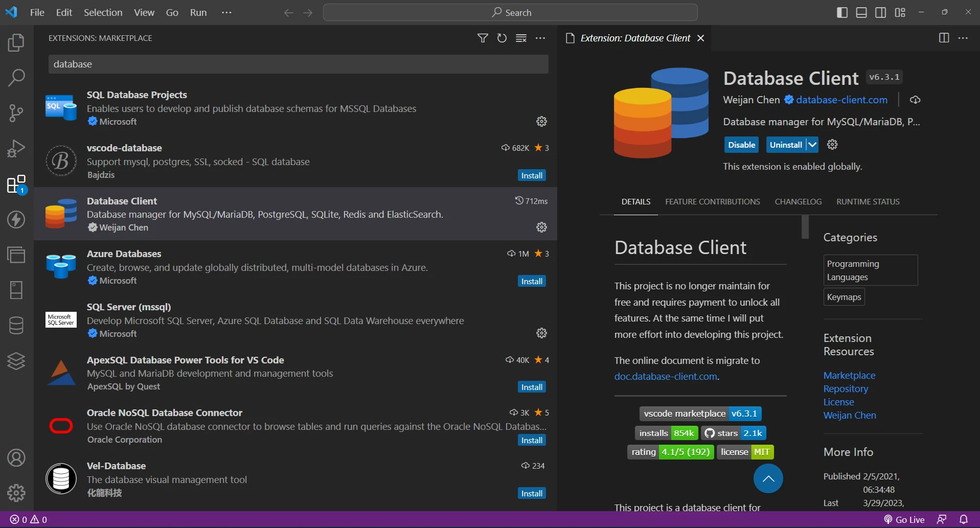Open Database view in activity bar
Screen dimensions: 980x528
pos(16,326)
